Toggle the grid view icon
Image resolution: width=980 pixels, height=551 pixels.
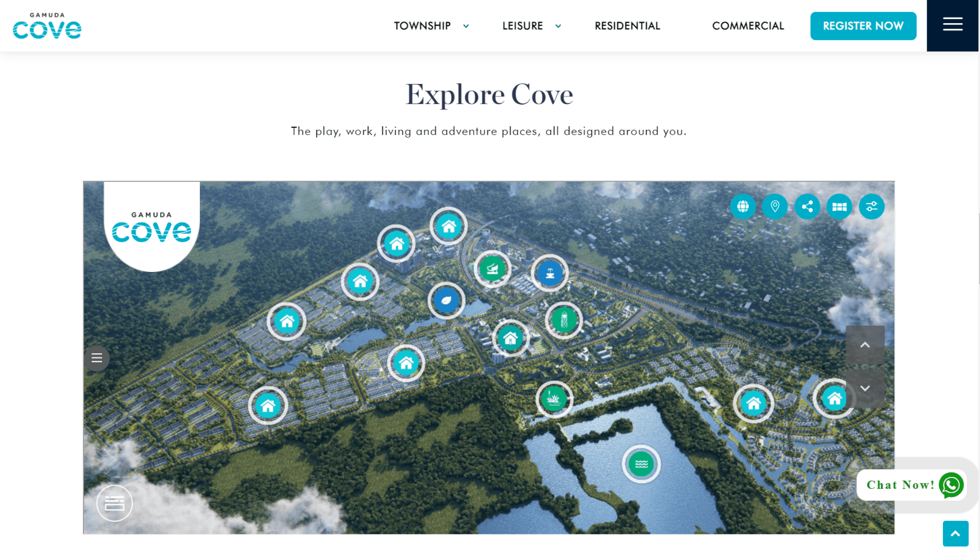pyautogui.click(x=839, y=206)
